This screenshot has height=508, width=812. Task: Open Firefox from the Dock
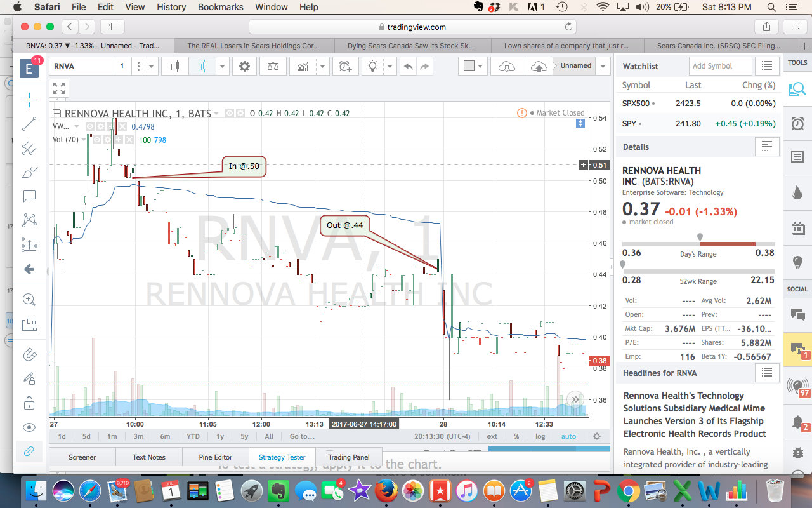pos(385,491)
